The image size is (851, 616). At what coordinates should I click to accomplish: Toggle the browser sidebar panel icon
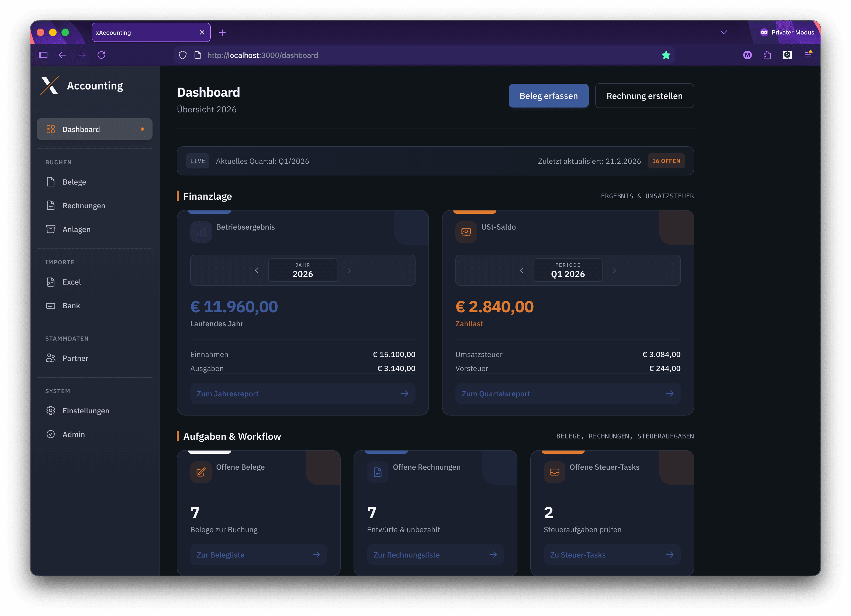(x=43, y=55)
